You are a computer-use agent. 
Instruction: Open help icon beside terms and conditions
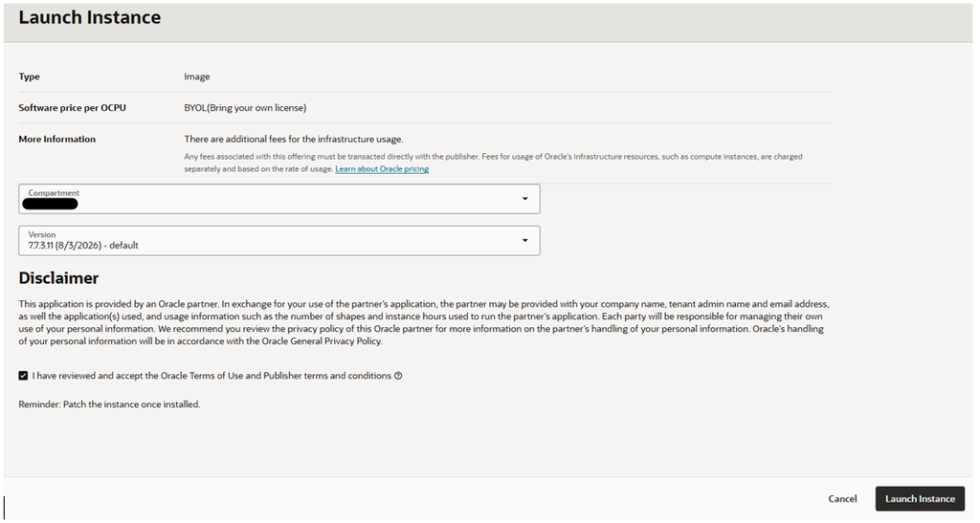(x=398, y=376)
